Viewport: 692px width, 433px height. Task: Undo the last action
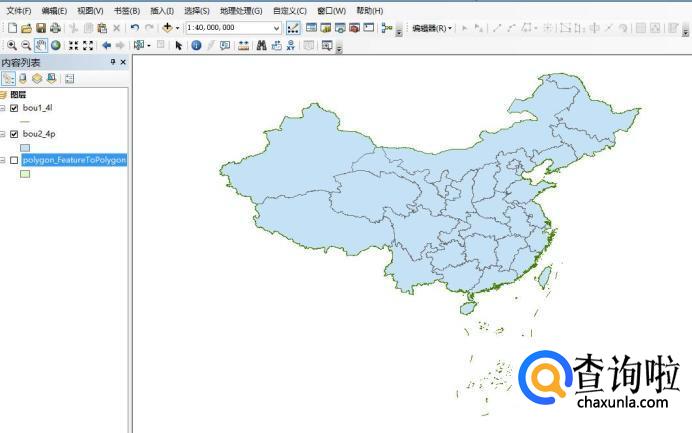135,28
